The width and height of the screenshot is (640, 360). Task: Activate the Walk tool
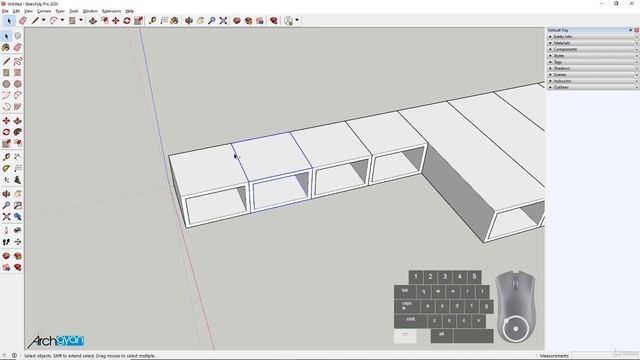[6, 242]
